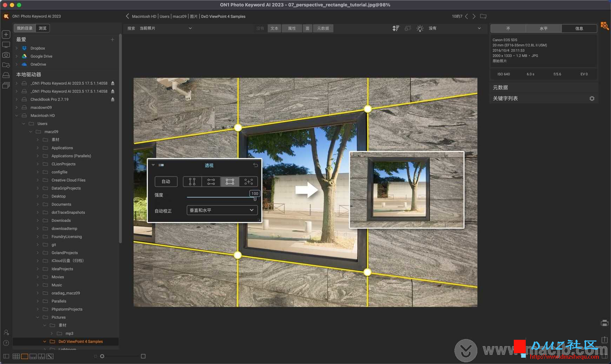Click the last view mode icon with diagonal

tap(50, 356)
